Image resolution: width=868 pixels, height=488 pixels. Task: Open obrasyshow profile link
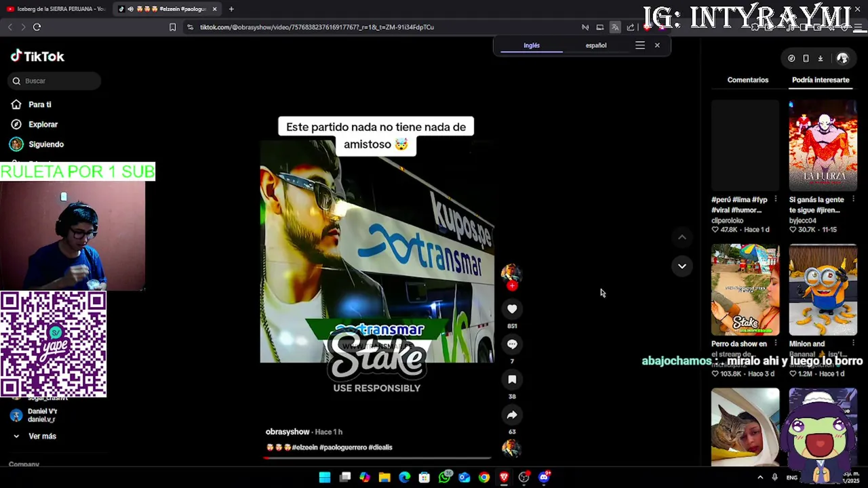[288, 432]
